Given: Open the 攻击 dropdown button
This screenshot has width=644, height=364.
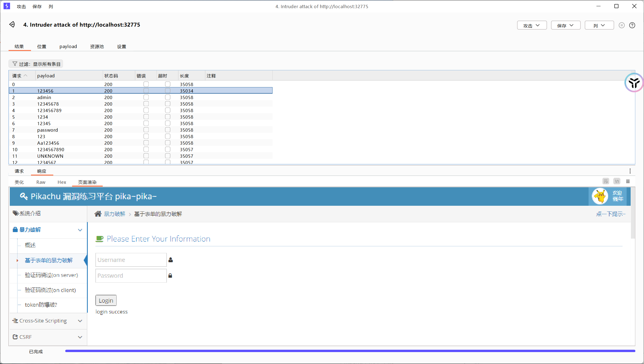Looking at the screenshot, I should 532,25.
